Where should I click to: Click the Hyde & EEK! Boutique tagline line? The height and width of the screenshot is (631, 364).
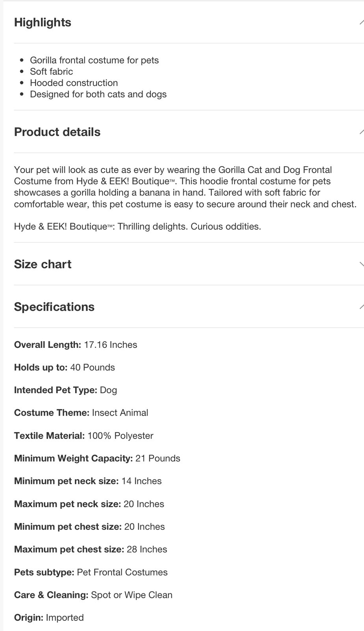point(137,227)
